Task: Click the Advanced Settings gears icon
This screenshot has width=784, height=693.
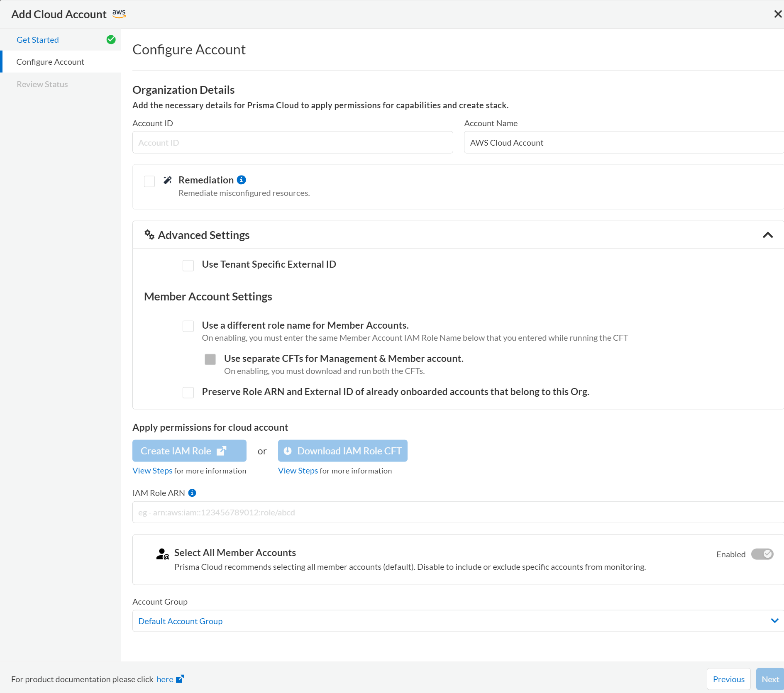Action: [x=149, y=235]
